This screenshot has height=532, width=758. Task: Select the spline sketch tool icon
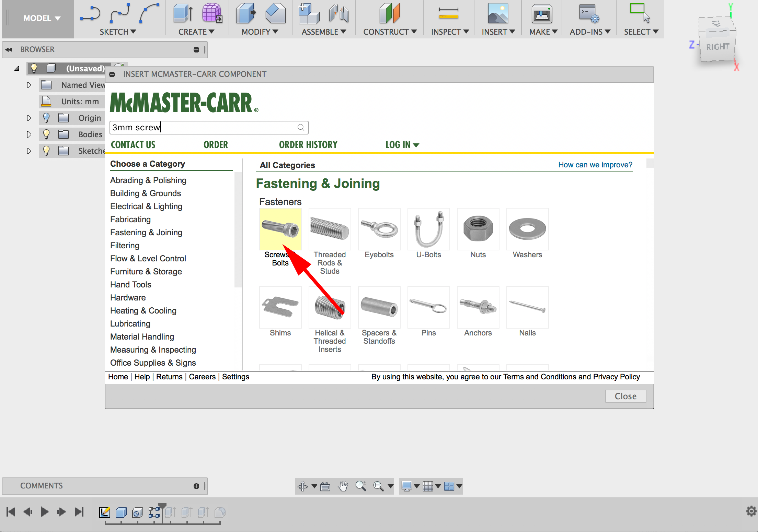[x=120, y=14]
